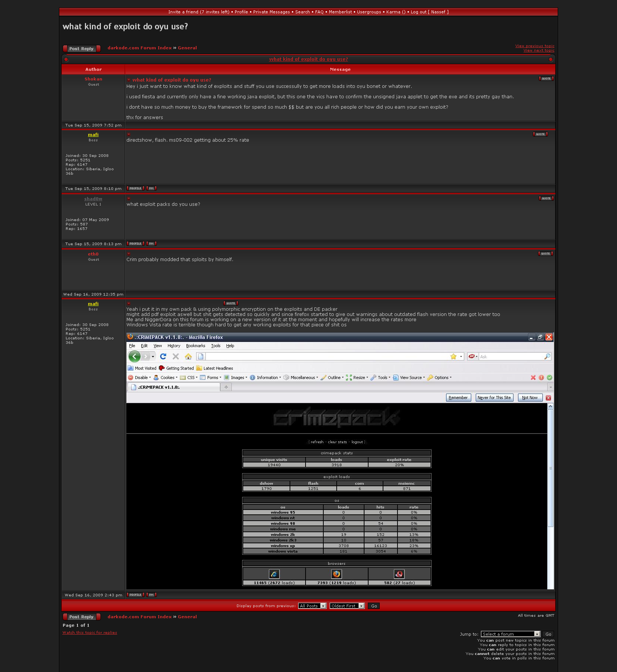Click the bookmark star in the address bar
The height and width of the screenshot is (672, 617).
click(x=453, y=356)
